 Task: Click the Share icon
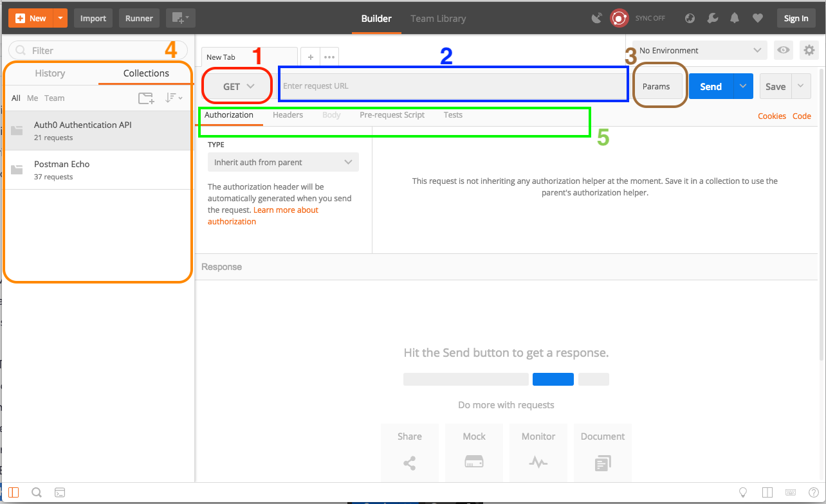[x=409, y=462]
